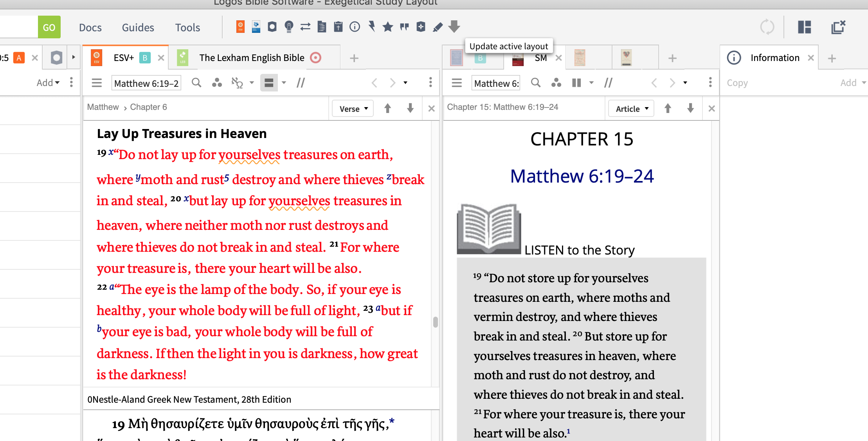868x441 pixels.
Task: Open the highlighter tool icon
Action: tap(438, 27)
